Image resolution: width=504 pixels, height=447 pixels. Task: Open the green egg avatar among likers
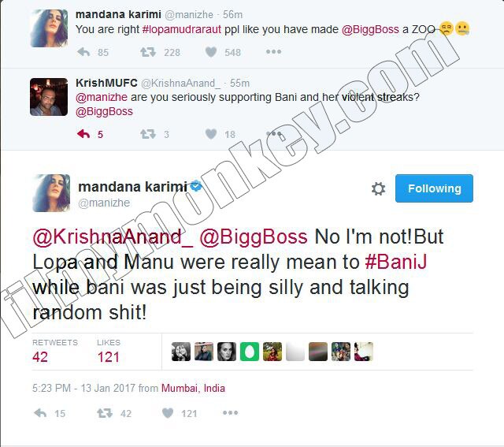250,352
